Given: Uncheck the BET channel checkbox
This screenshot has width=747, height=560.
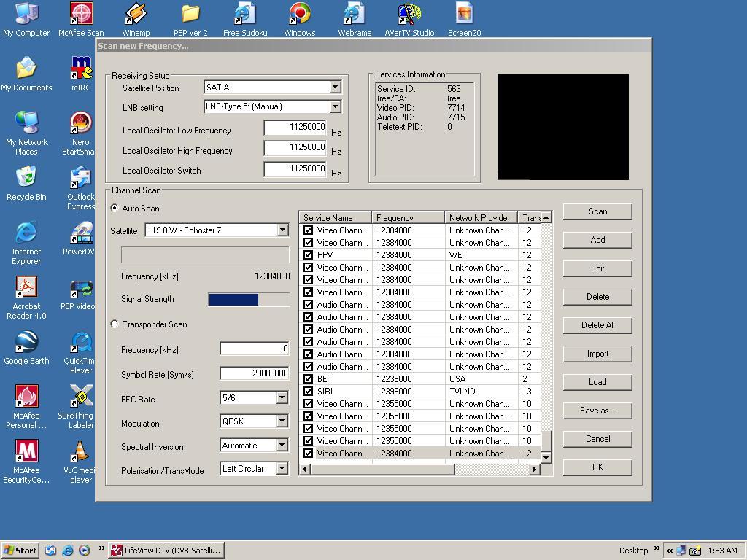Looking at the screenshot, I should (x=309, y=378).
